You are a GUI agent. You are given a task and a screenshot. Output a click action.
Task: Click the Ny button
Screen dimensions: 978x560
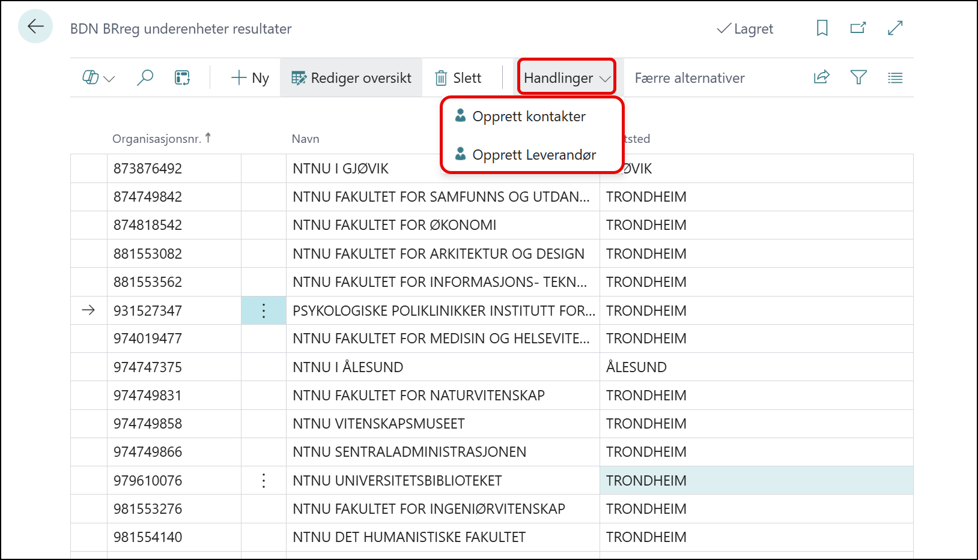tap(250, 78)
